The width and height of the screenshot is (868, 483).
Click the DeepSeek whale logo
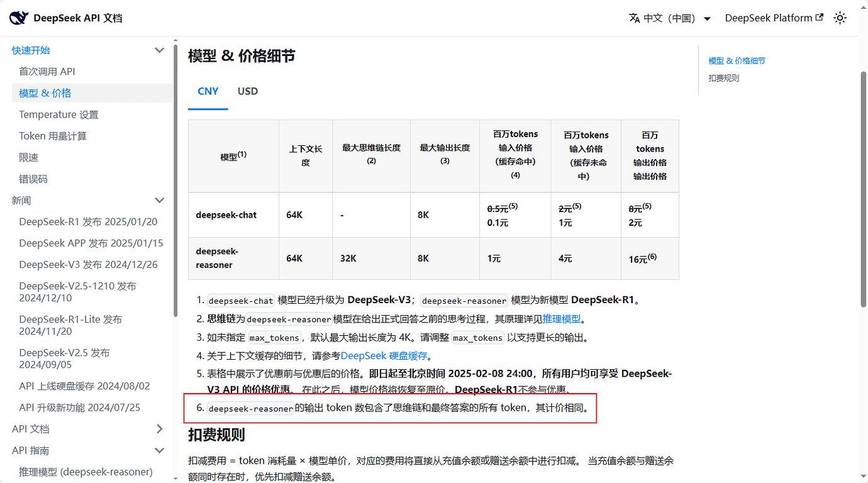(x=19, y=18)
